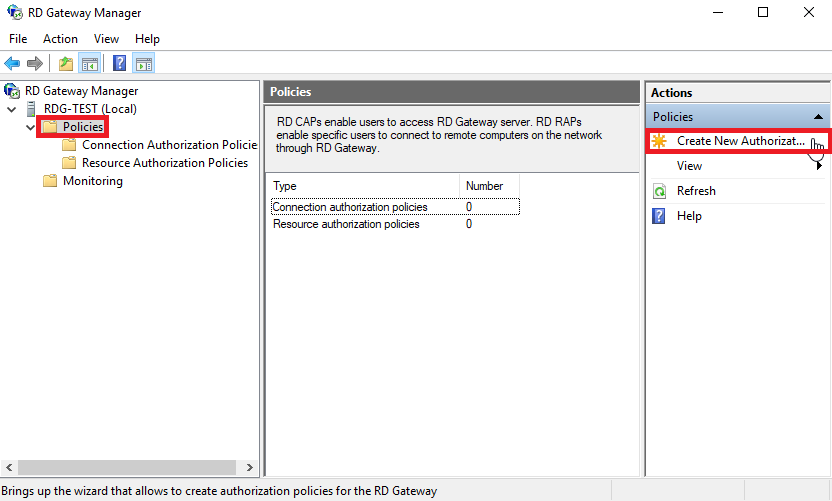This screenshot has width=832, height=501.
Task: Collapse the RDG-TEST (Local) node chevron
Action: 12,109
